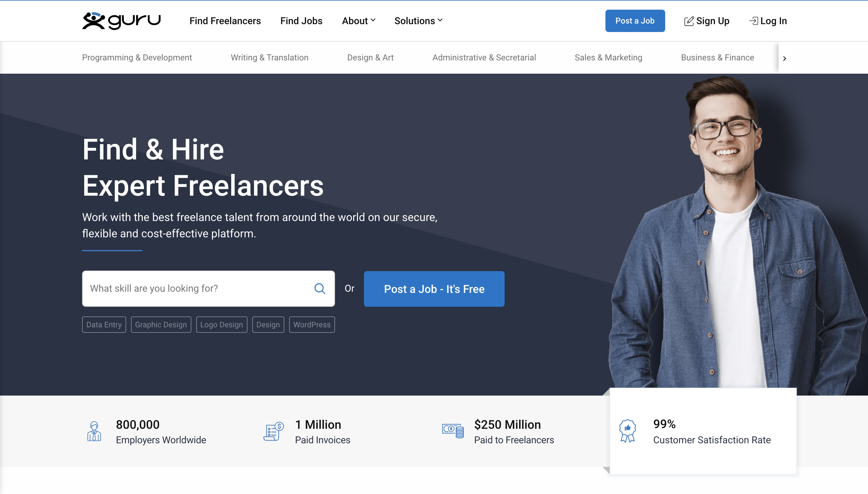Viewport: 868px width, 494px height.
Task: Select Design & Art category
Action: tap(370, 57)
